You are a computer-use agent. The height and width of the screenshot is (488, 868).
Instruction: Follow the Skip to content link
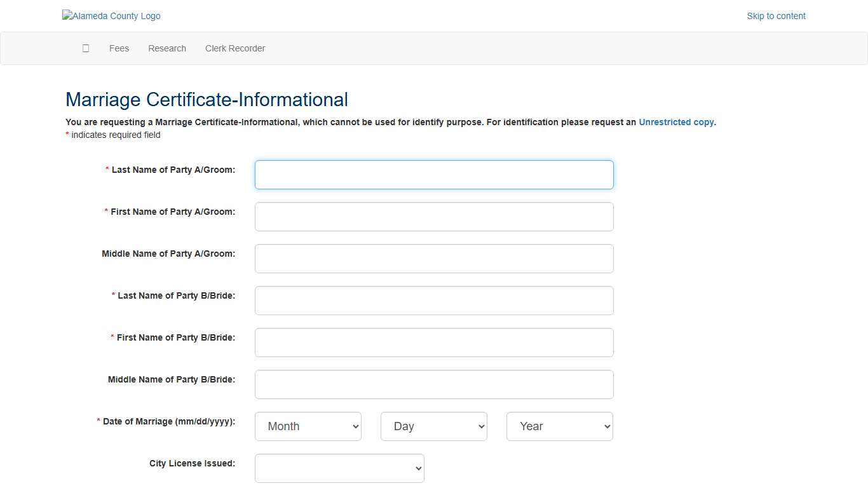776,16
